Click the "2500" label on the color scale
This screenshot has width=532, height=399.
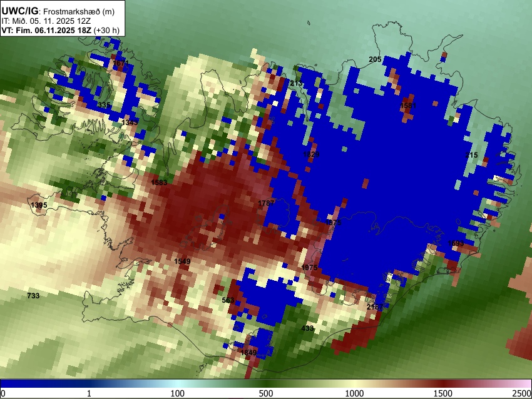point(522,393)
